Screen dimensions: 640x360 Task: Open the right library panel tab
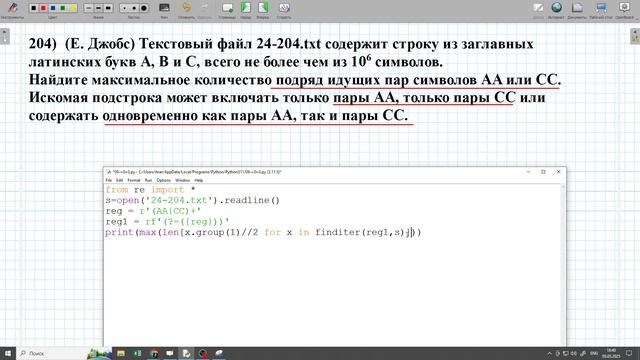pos(635,36)
